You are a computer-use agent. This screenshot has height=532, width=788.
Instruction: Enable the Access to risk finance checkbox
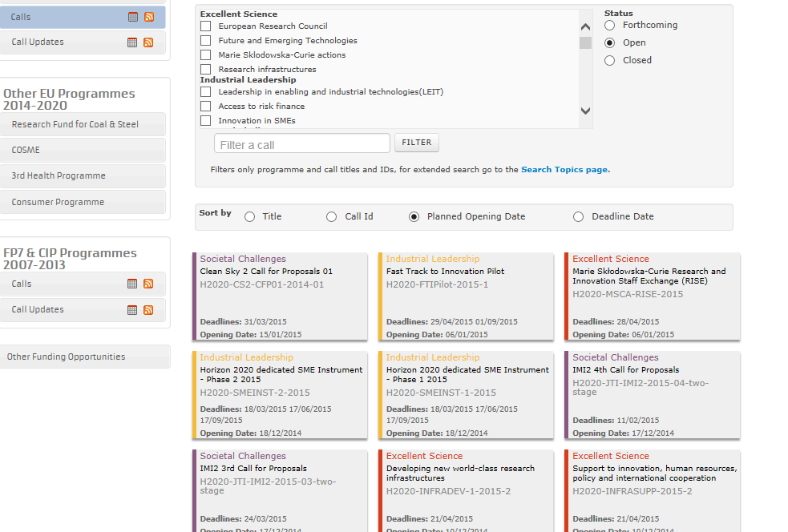pos(205,106)
